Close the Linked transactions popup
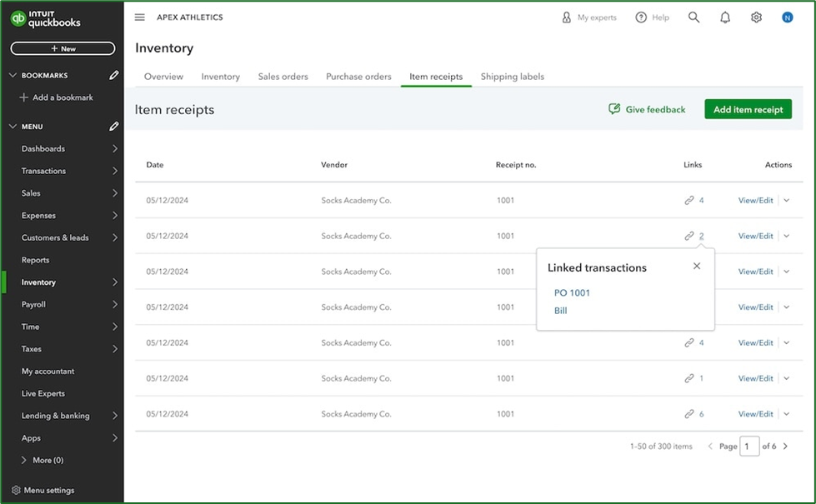 pyautogui.click(x=697, y=267)
